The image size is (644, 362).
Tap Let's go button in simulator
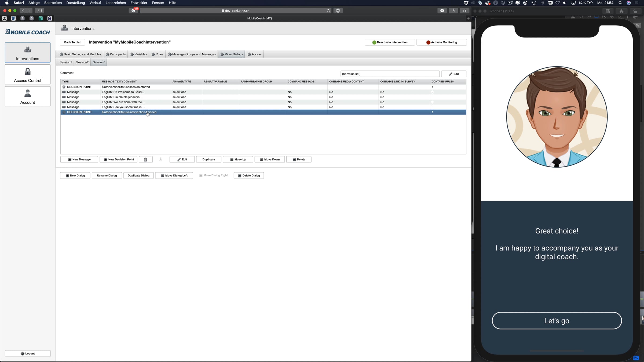click(557, 320)
